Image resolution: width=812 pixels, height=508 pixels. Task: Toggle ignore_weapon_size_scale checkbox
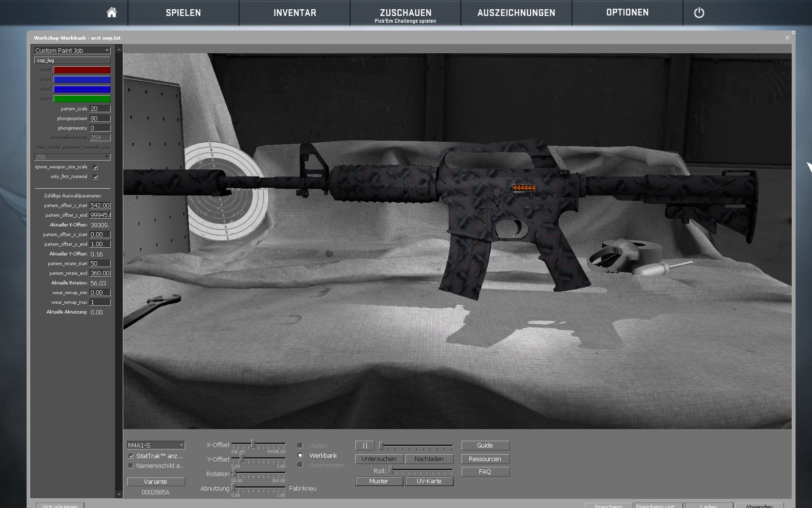(x=95, y=167)
